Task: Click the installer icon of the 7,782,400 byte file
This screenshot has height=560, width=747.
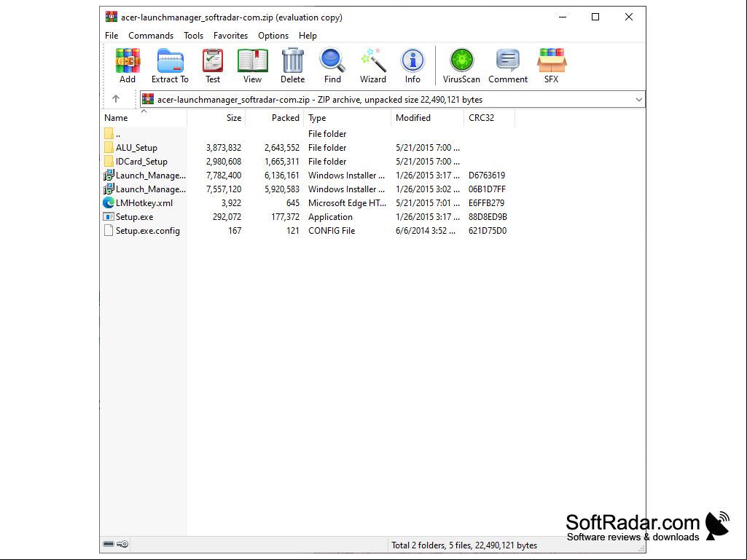Action: 109,175
